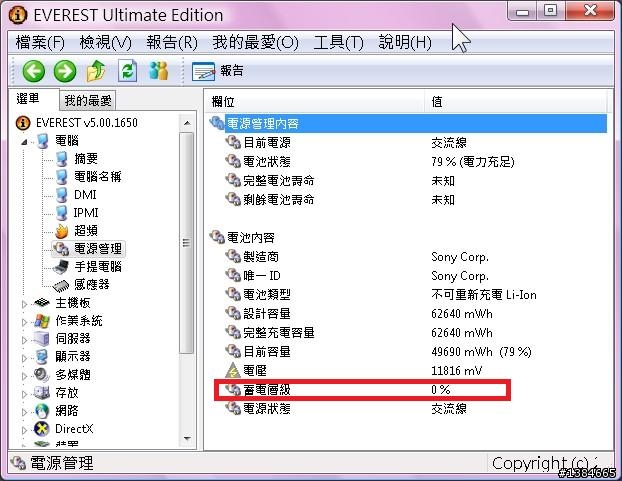
Task: Select the 製造商 row
Action: [x=407, y=257]
